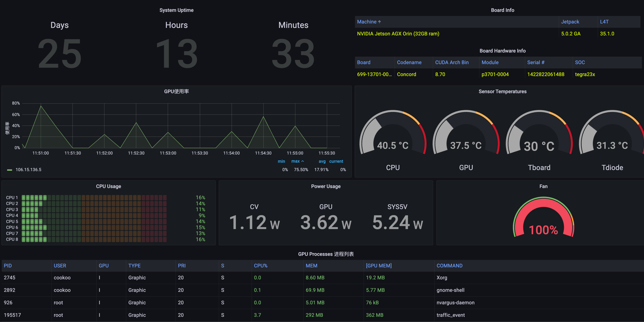
Task: Open the Fan panel title menu
Action: (543, 186)
